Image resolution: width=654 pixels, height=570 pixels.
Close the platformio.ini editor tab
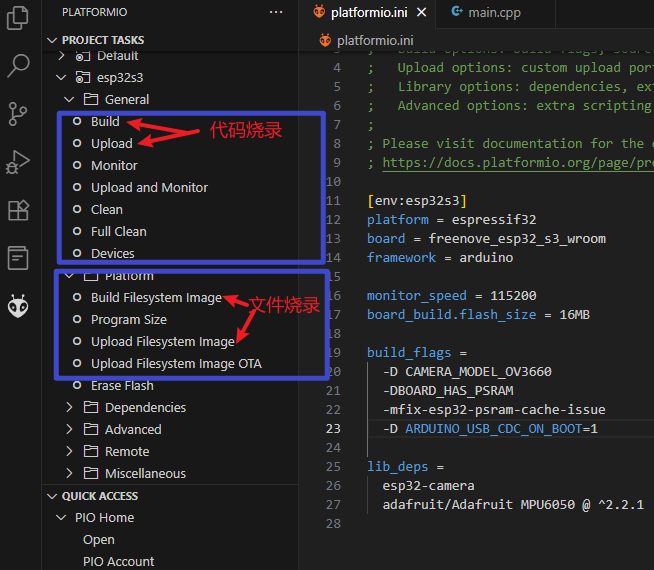(422, 13)
